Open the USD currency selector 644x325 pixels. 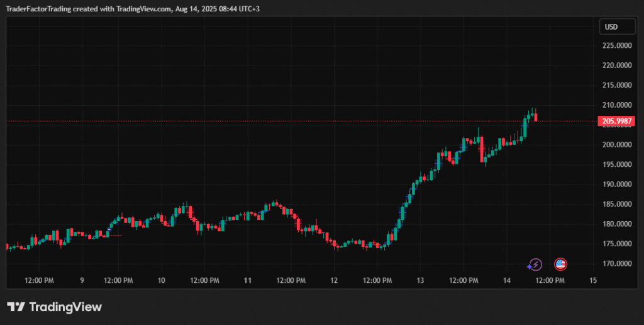tap(617, 27)
